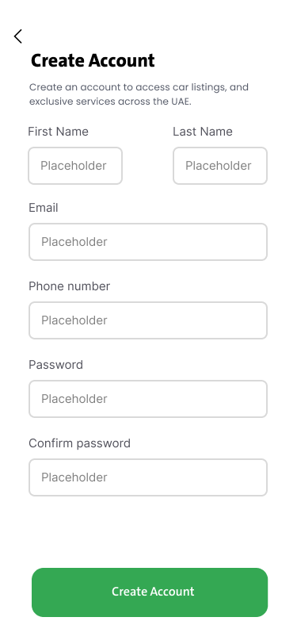The width and height of the screenshot is (297, 644).
Task: Activate the Phone number text field
Action: click(148, 320)
